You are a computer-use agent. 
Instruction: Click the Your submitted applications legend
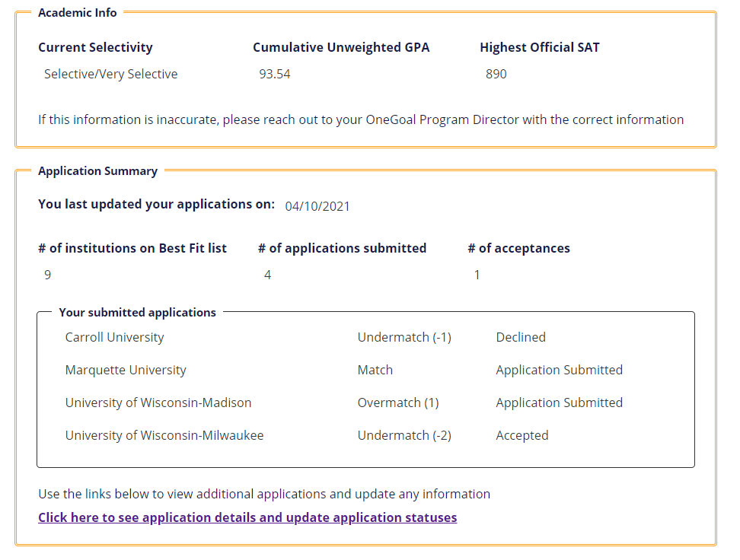137,312
